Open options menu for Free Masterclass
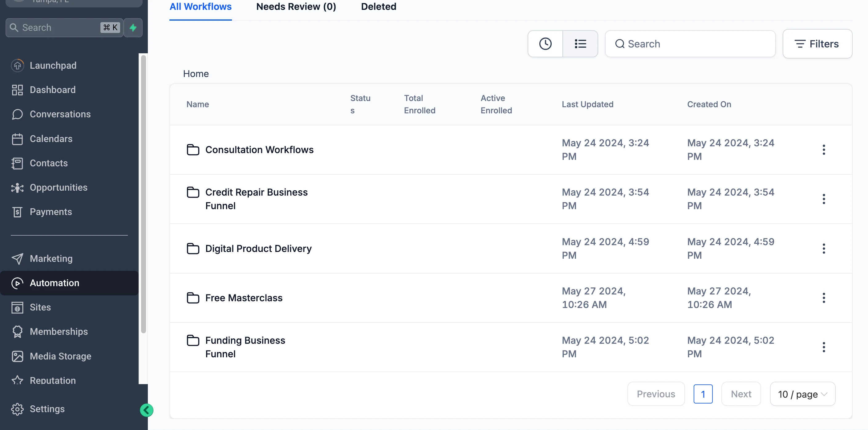Viewport: 868px width, 430px height. point(824,298)
